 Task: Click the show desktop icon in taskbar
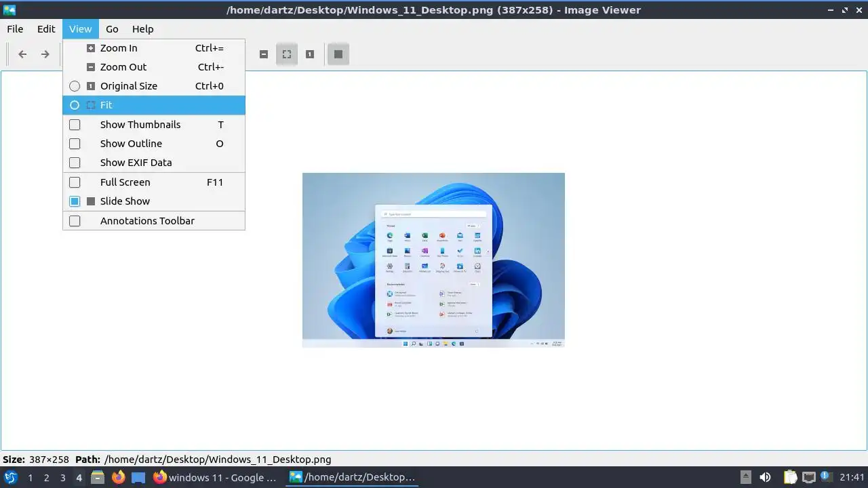[138, 477]
